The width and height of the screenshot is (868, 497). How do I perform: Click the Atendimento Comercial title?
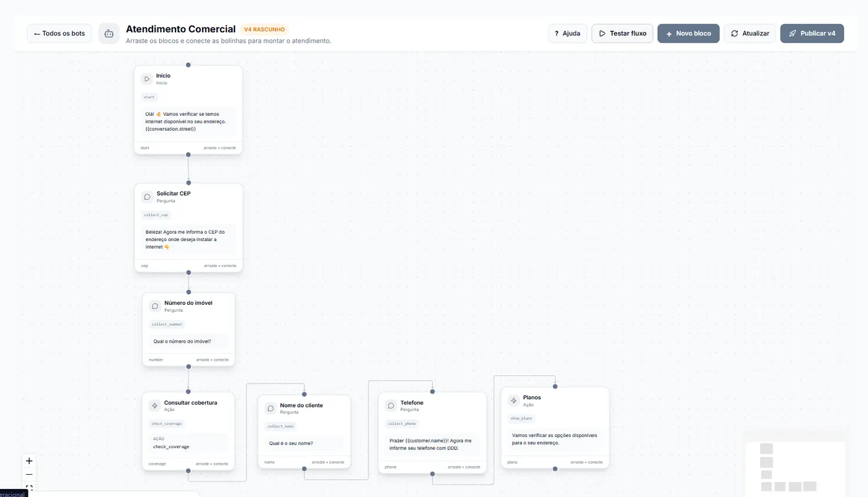tap(180, 29)
